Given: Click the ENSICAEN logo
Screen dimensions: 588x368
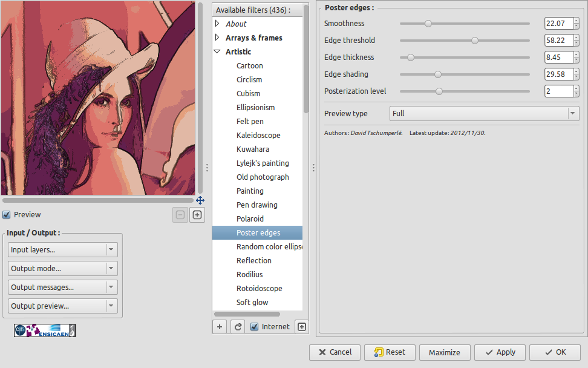Looking at the screenshot, I should [55, 330].
